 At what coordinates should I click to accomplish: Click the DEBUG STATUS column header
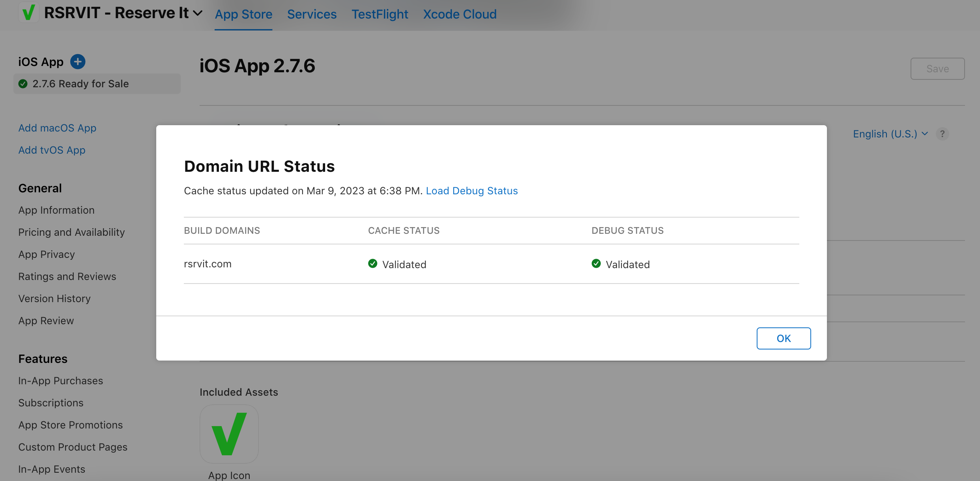click(627, 231)
